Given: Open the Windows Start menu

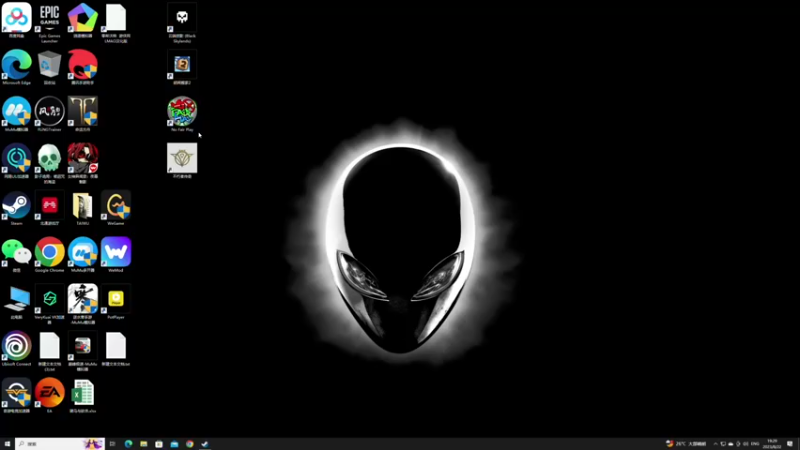Looking at the screenshot, I should coord(7,444).
